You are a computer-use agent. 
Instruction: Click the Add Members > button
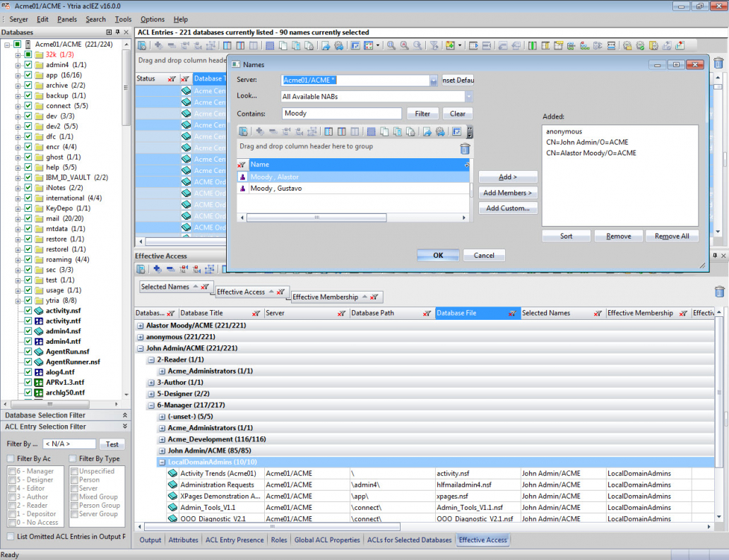tap(508, 193)
